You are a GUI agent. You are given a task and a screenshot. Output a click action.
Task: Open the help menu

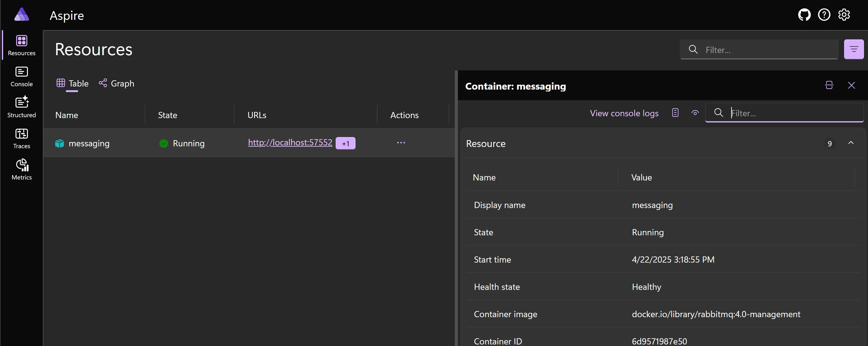[x=824, y=15]
